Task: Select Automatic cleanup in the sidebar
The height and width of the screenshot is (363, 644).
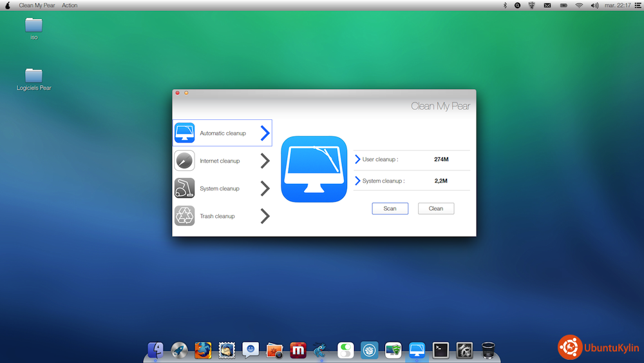Action: point(222,133)
